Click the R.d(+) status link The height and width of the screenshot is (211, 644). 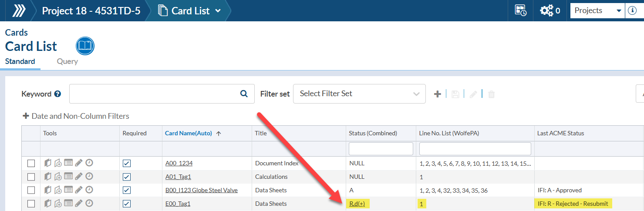click(357, 204)
